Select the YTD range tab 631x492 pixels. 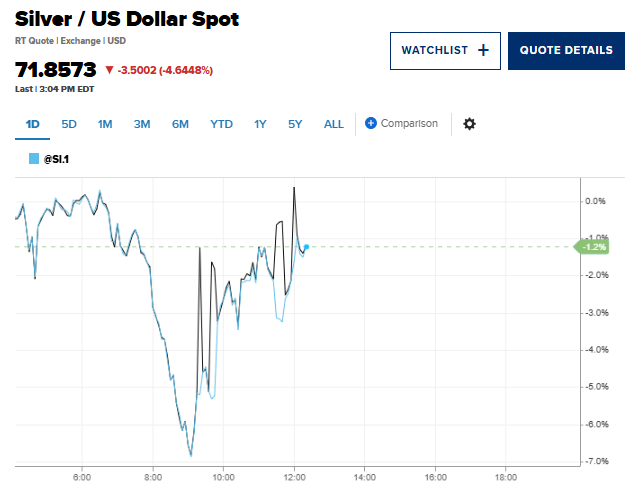221,124
